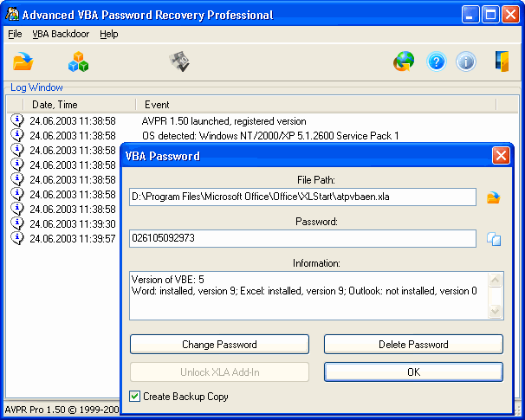Maximize the main application window

[490, 15]
